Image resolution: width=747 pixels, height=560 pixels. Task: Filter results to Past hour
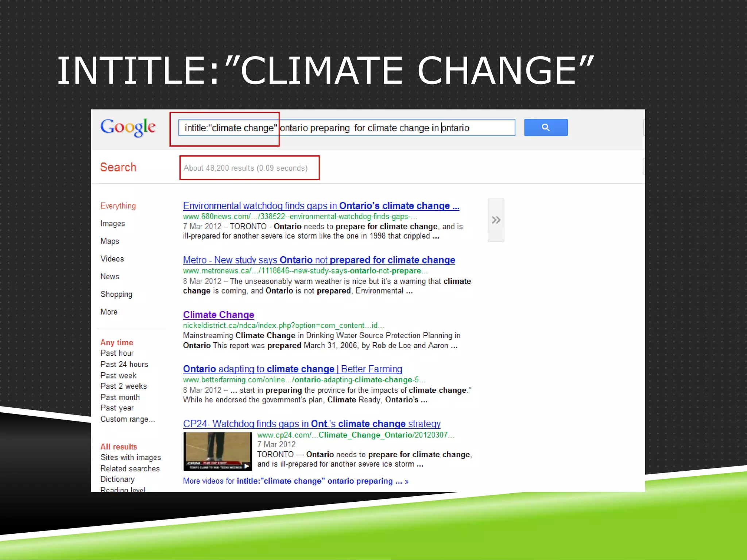pos(117,353)
